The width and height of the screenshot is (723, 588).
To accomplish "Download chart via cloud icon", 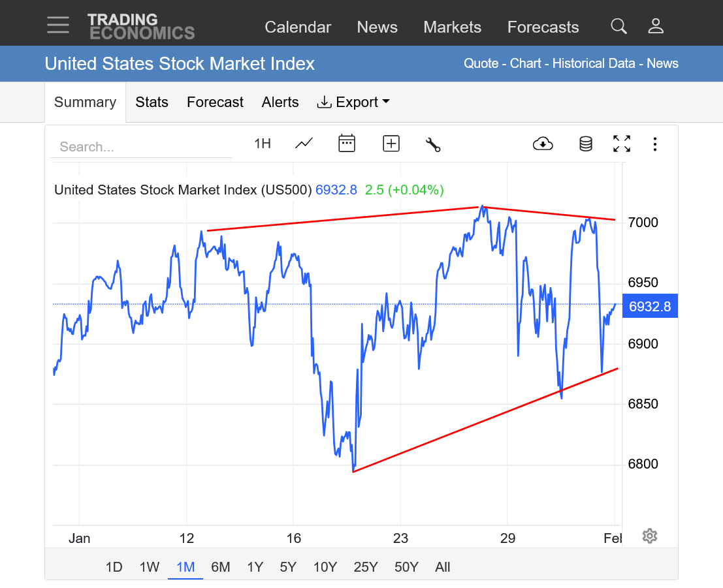I will (543, 144).
